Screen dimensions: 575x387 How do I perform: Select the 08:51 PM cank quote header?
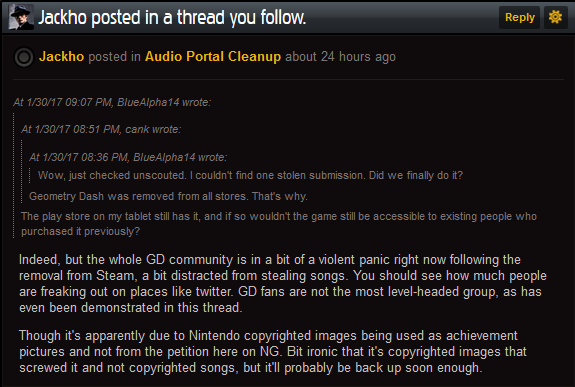tap(101, 129)
